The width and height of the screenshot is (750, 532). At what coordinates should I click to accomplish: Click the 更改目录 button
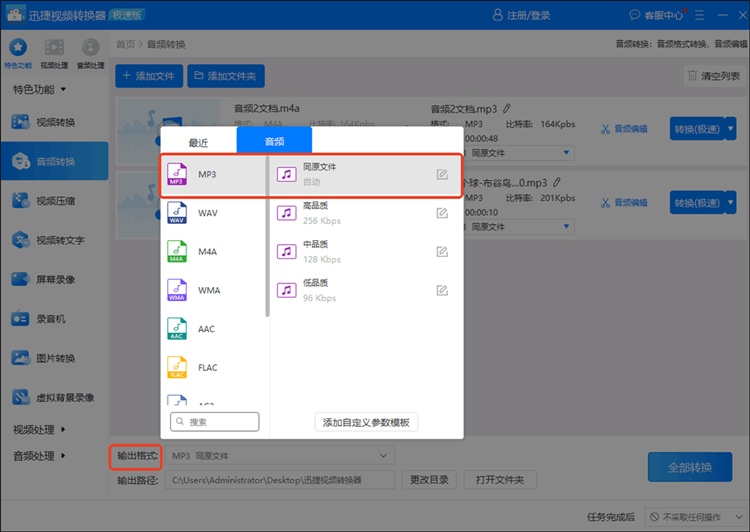coord(429,479)
